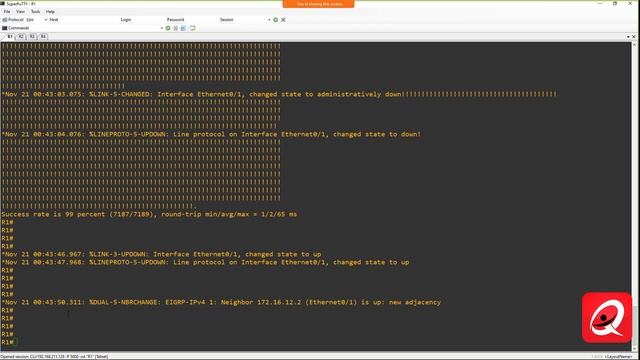Click the Commands input field

[x=95, y=28]
